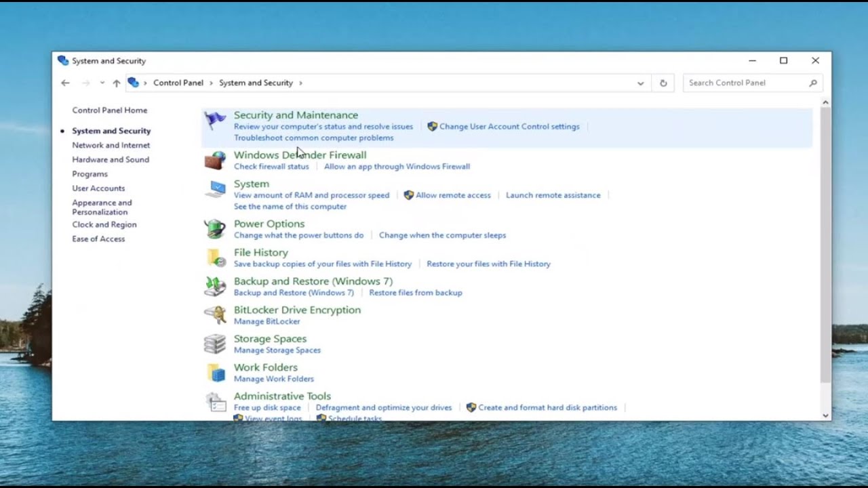Click the Control Panel icon in address bar

(x=134, y=83)
